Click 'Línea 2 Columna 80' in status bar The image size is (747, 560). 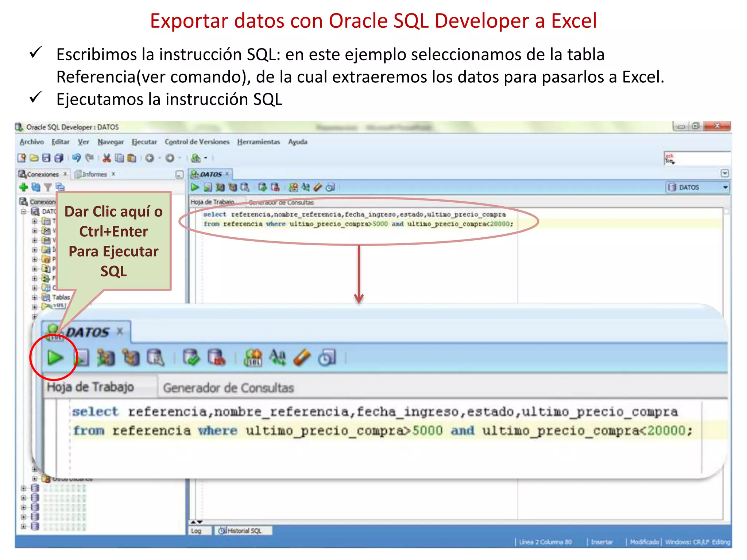click(x=545, y=542)
